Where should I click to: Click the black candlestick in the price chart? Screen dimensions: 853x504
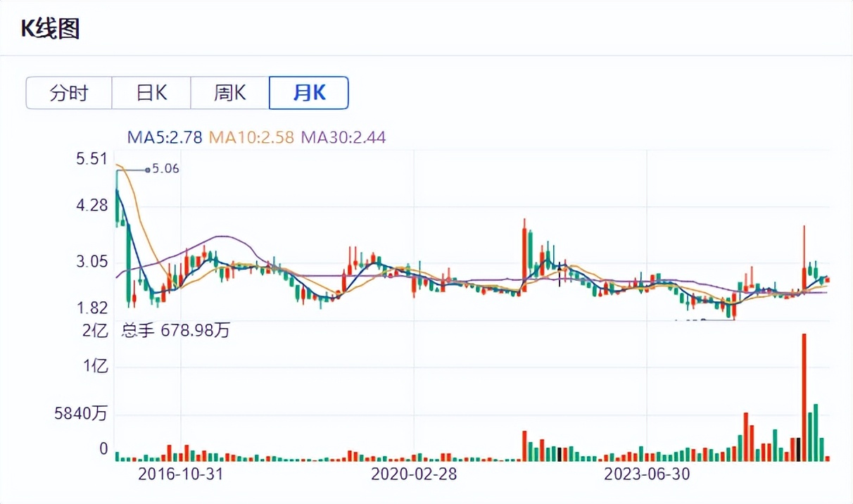coord(560,272)
